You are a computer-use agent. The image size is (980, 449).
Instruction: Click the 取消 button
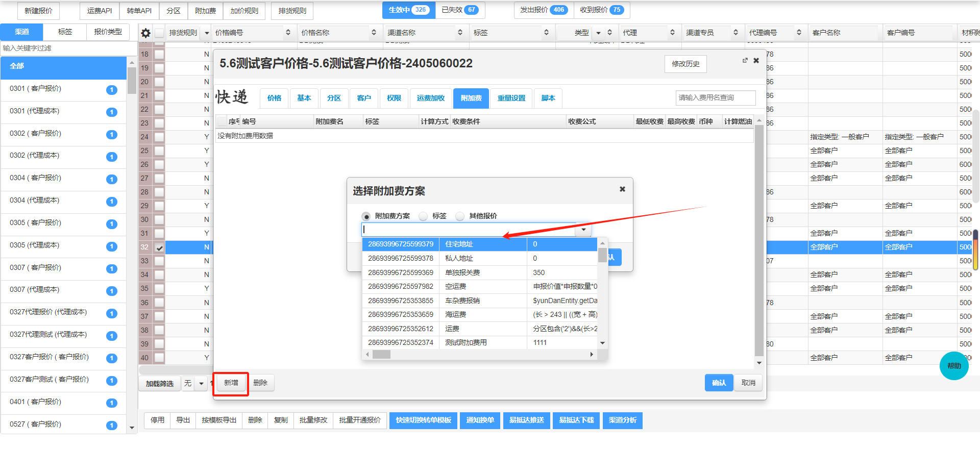(748, 383)
